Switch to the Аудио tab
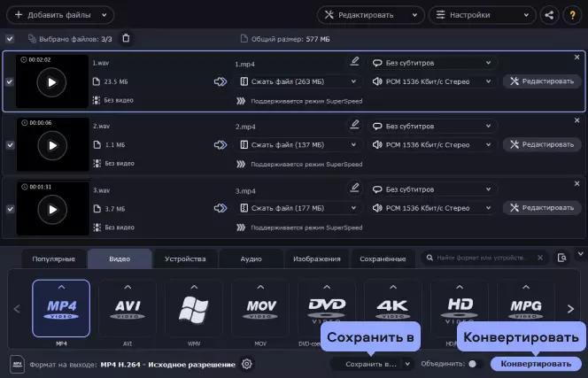The image size is (588, 378). pos(251,258)
